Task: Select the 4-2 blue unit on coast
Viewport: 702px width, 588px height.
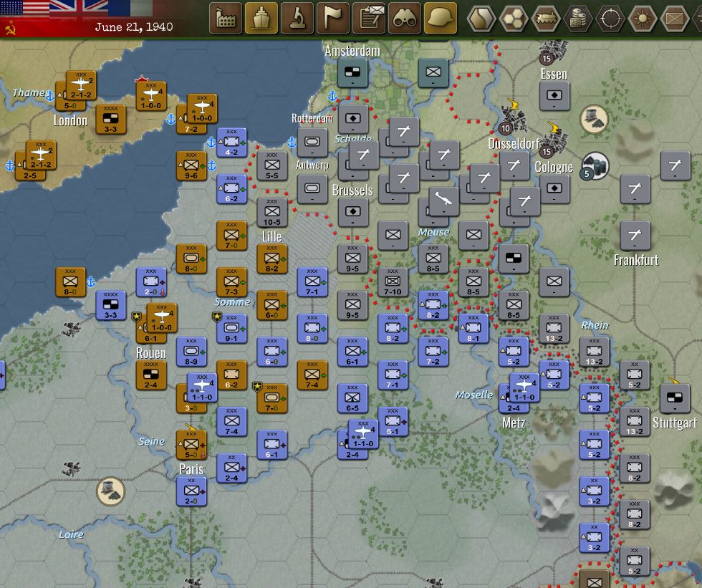Action: point(231,143)
